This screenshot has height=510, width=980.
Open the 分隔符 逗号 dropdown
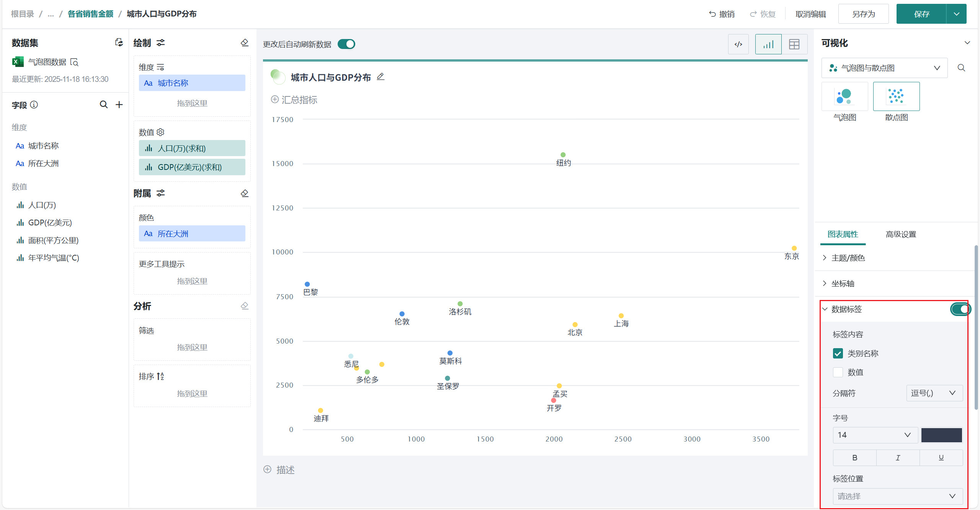(x=934, y=393)
